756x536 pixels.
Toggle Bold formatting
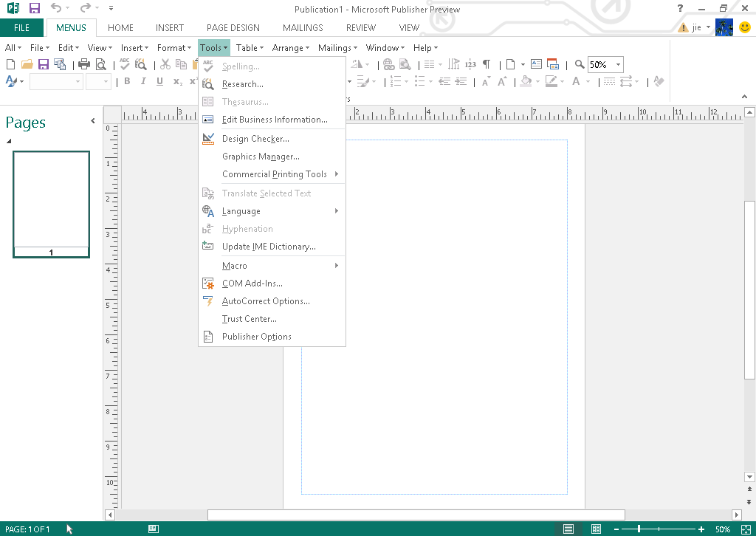[x=127, y=81]
